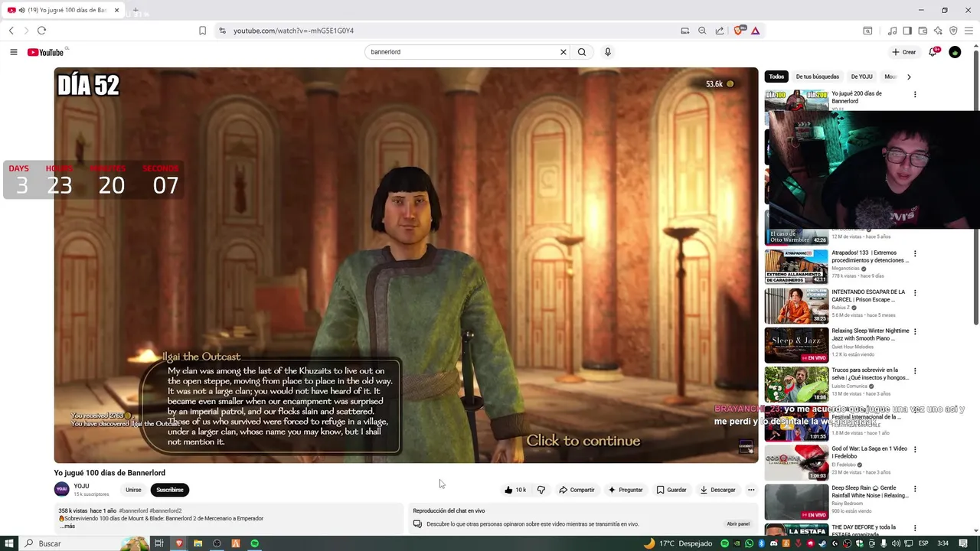
Task: Open the zoom magnifier in address bar
Action: [x=702, y=31]
